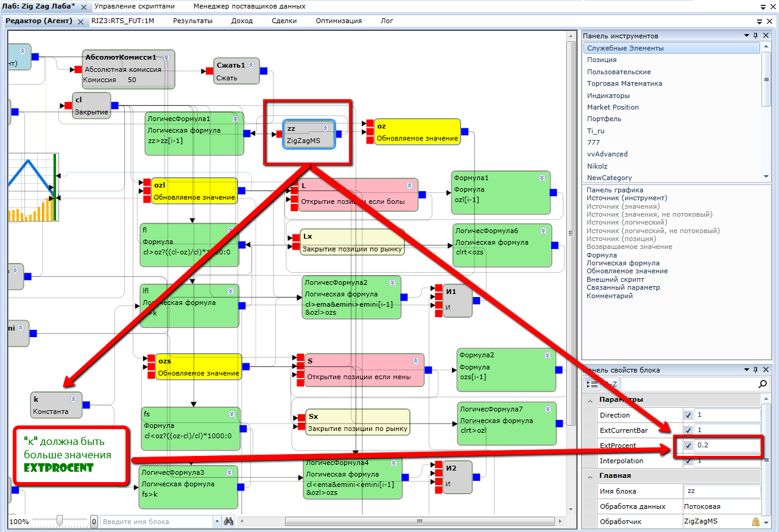Switch properties to categorized view icon
Image resolution: width=779 pixels, height=532 pixels.
(x=591, y=384)
